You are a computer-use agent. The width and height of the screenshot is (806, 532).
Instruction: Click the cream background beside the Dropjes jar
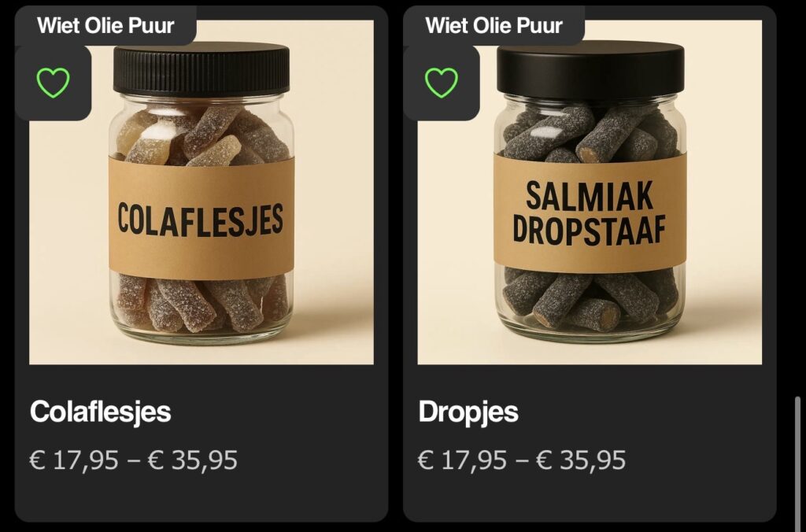725,205
